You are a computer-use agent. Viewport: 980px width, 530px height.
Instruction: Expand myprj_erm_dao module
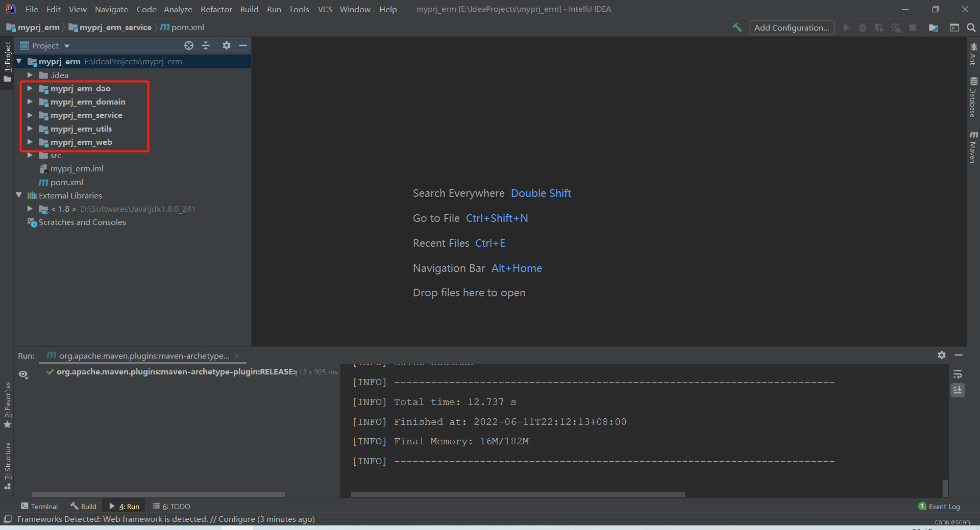pos(30,88)
